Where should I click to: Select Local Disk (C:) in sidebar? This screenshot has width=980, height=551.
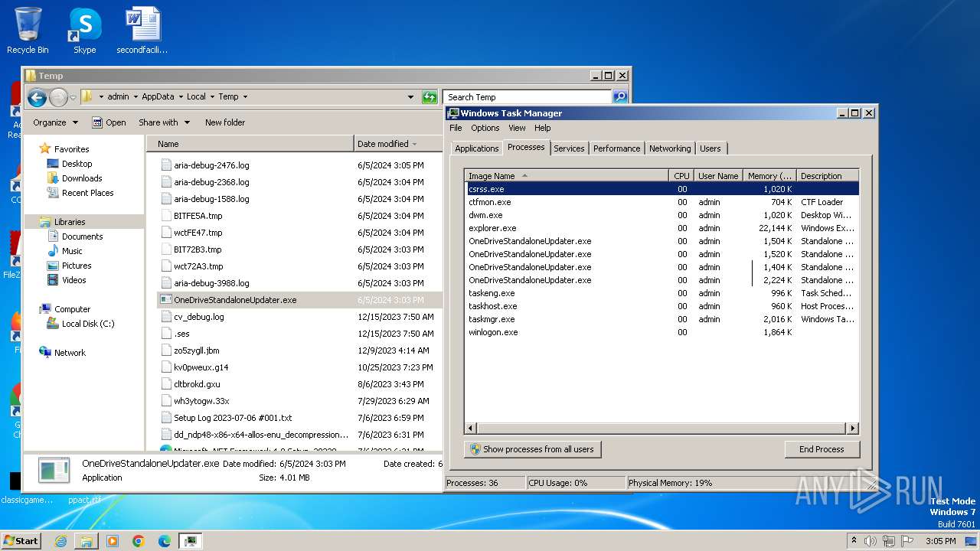[x=87, y=324]
